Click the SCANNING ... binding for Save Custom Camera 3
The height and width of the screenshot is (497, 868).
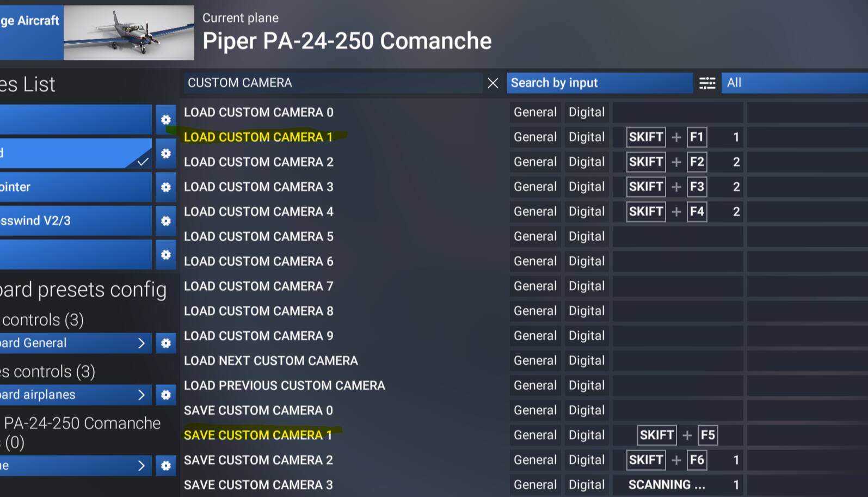(678, 485)
